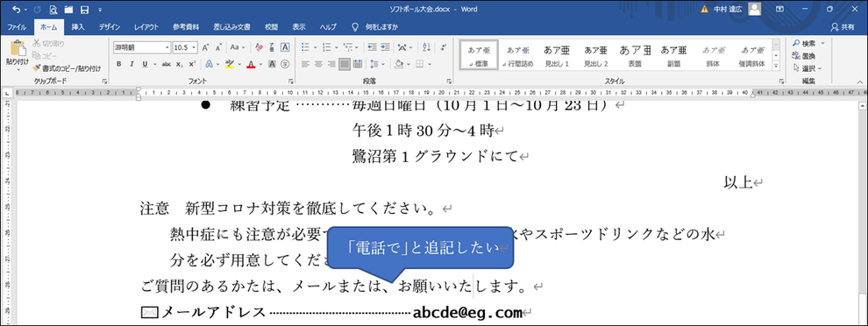Toggle justify alignment (両端揃え) button
The width and height of the screenshot is (868, 326).
coord(345,64)
